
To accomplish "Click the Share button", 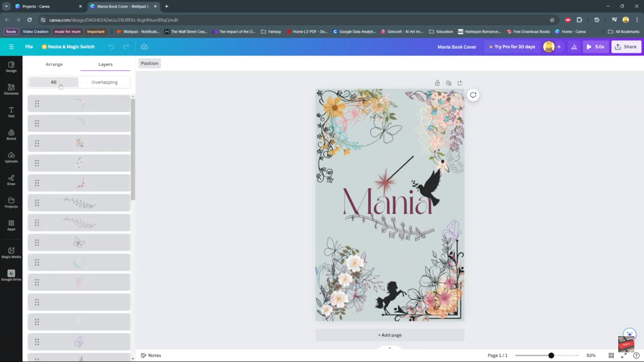I will (626, 47).
